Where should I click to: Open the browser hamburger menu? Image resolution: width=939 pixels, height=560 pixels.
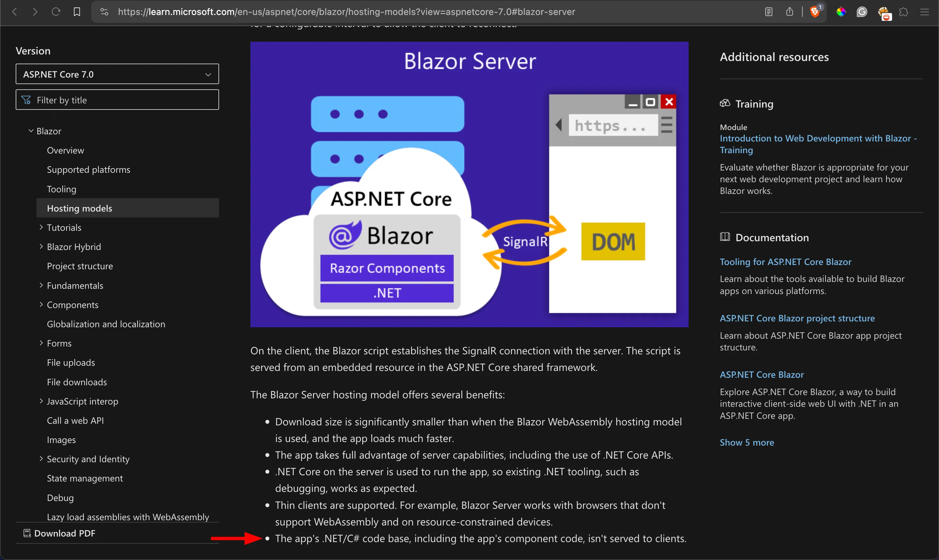click(x=924, y=12)
